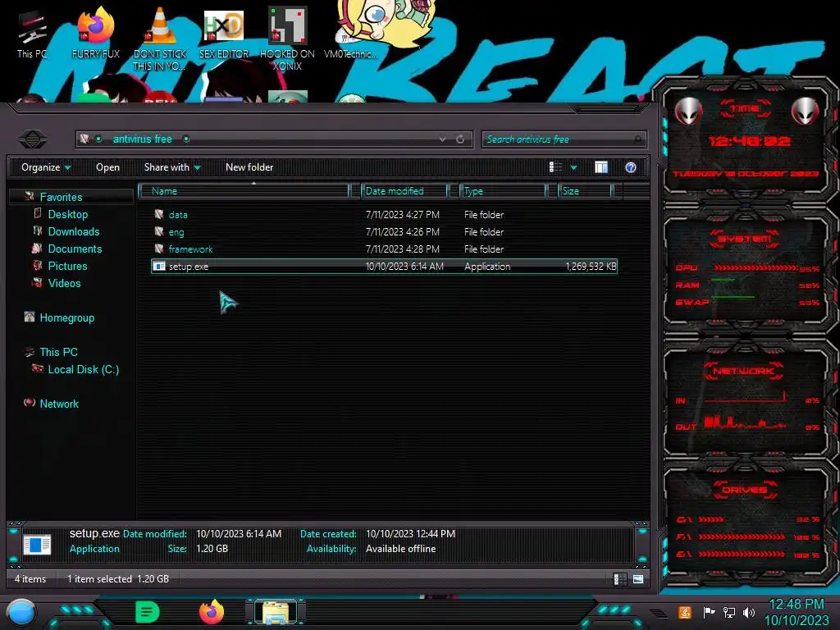Click the change view icon
This screenshot has height=630, width=840.
[555, 167]
